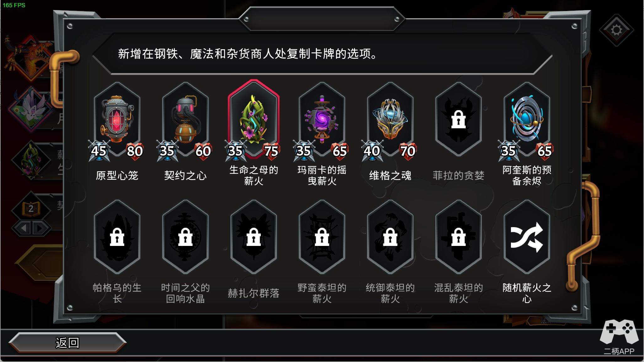Select the 生命之母的薪火 flower heart
This screenshot has height=362, width=644.
(254, 119)
